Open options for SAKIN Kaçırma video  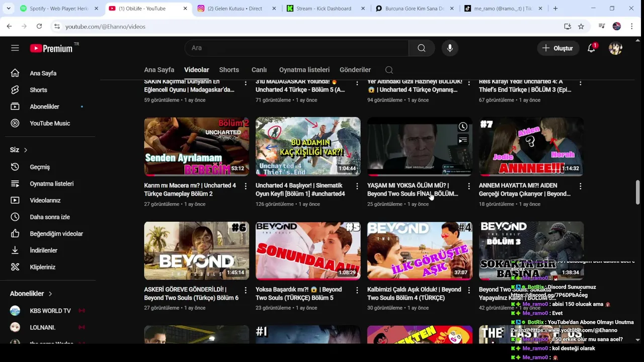pyautogui.click(x=246, y=83)
